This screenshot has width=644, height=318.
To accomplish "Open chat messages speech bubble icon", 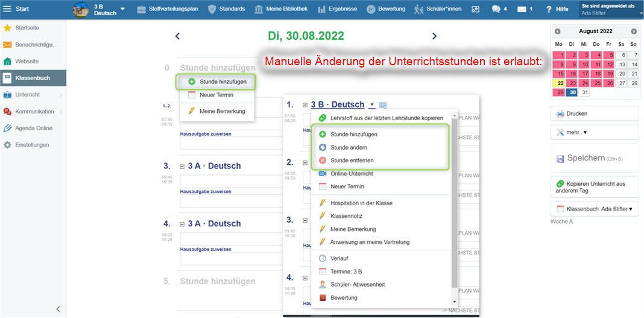I will 496,9.
